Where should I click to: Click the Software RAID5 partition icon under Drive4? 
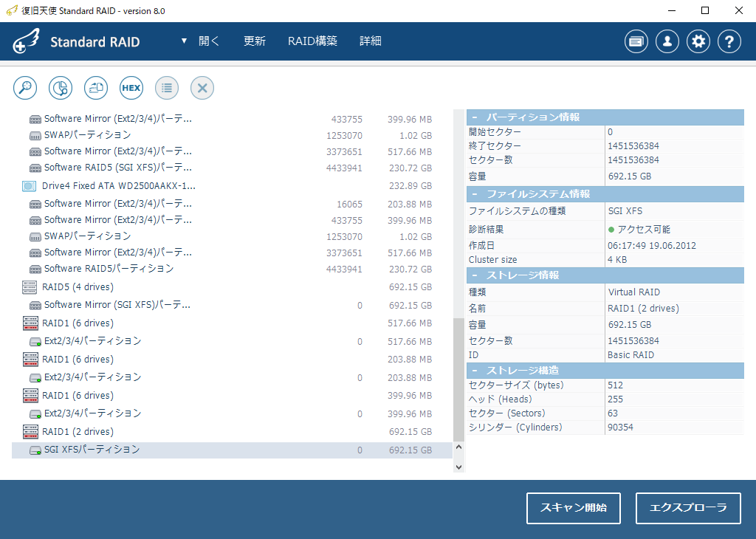[x=35, y=269]
